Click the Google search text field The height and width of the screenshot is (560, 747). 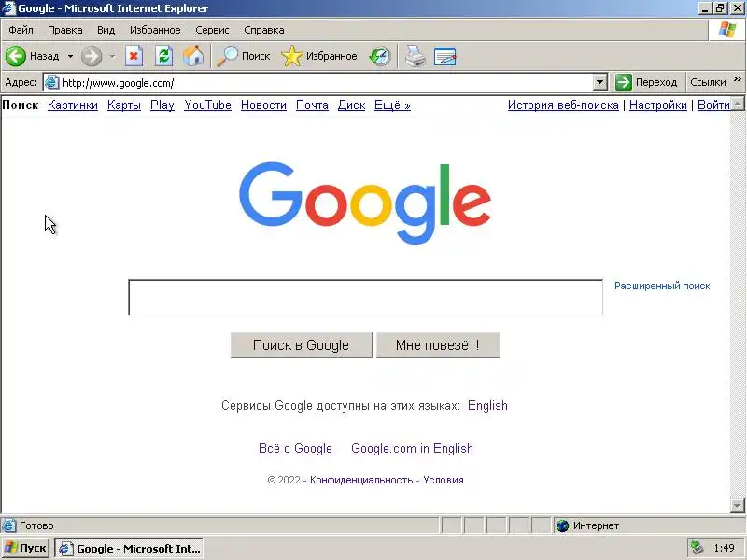tap(365, 298)
